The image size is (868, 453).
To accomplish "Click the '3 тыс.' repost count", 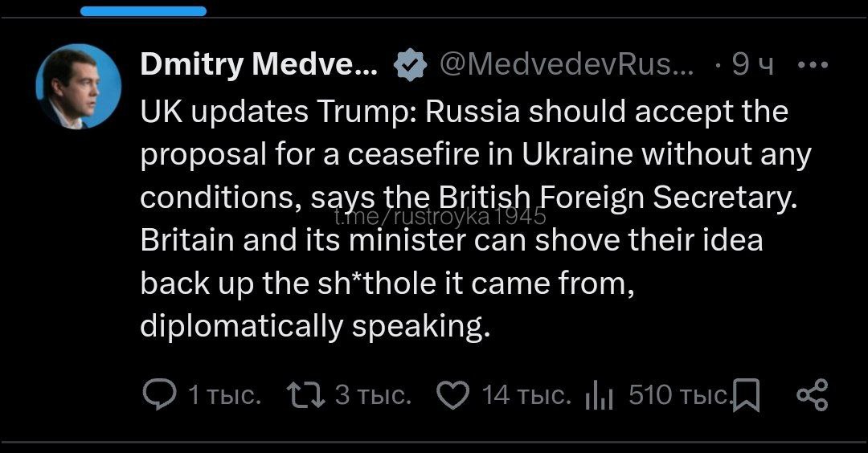I will [x=373, y=394].
